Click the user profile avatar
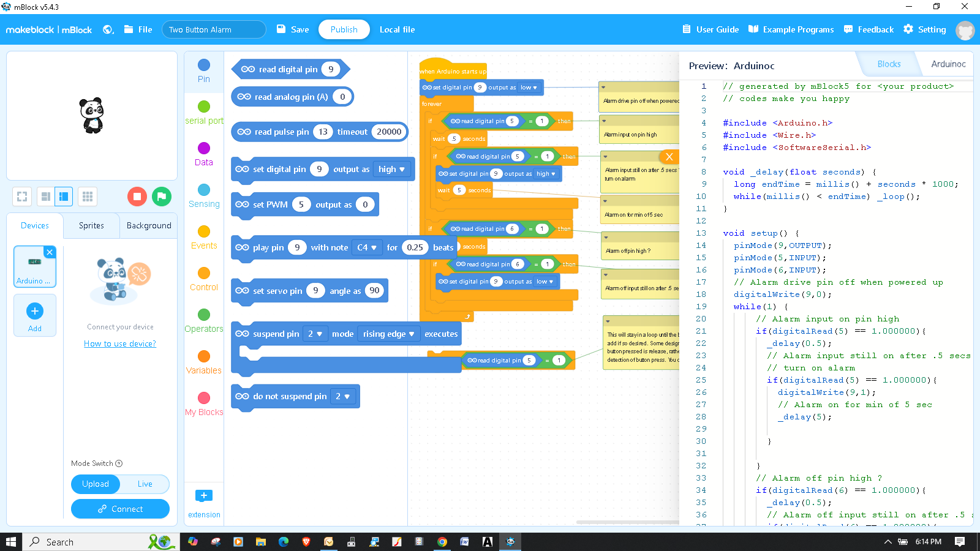The width and height of the screenshot is (980, 551). click(x=965, y=30)
